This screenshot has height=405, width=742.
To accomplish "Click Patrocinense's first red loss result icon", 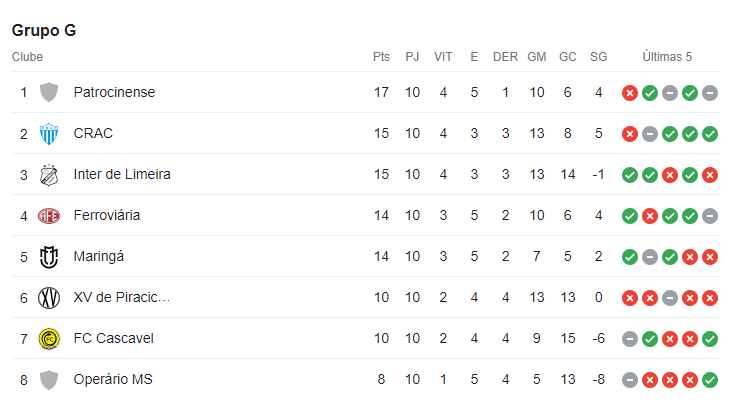I will coord(630,93).
